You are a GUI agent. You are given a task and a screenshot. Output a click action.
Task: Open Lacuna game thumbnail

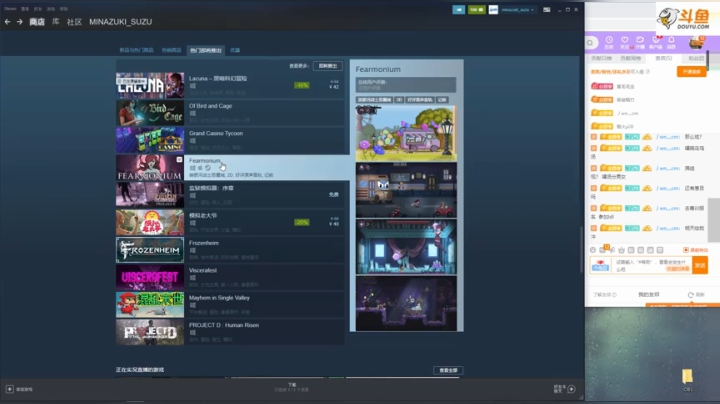point(150,85)
